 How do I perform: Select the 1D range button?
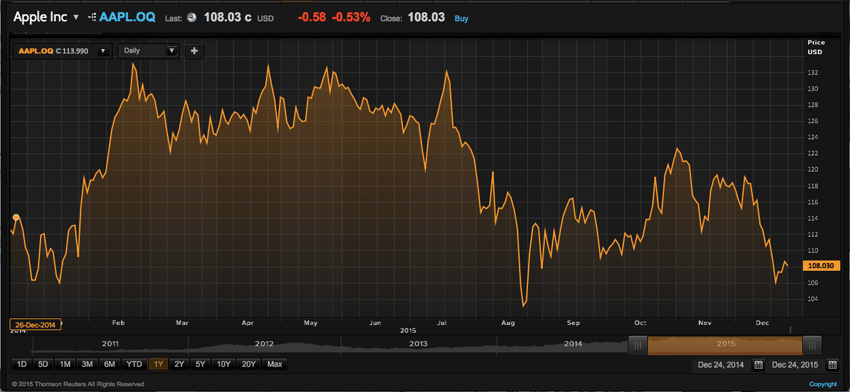(x=21, y=364)
